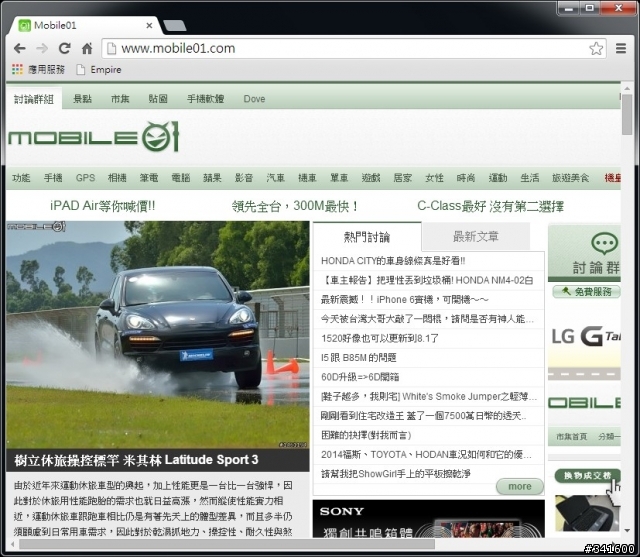Open the 機車 category menu
The width and height of the screenshot is (640, 557).
tap(307, 178)
